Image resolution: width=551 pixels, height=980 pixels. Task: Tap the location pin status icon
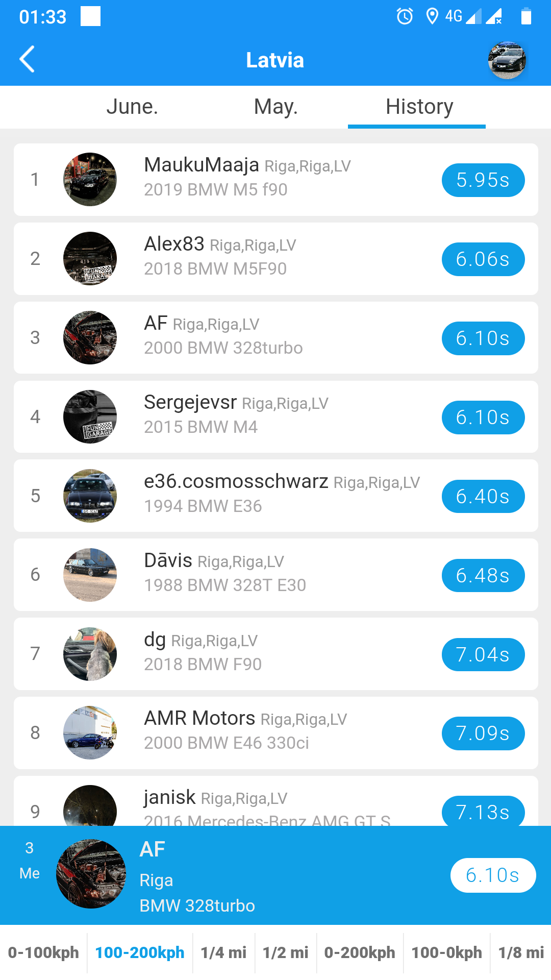click(x=432, y=16)
